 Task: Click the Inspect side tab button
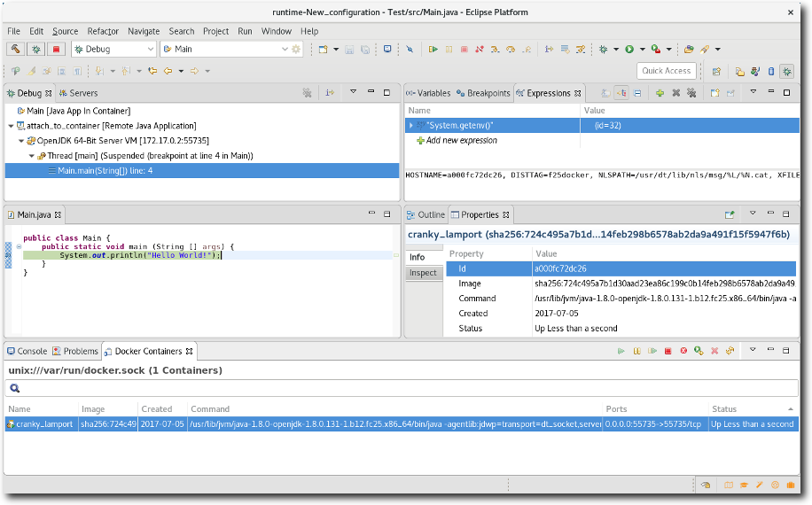pos(423,273)
